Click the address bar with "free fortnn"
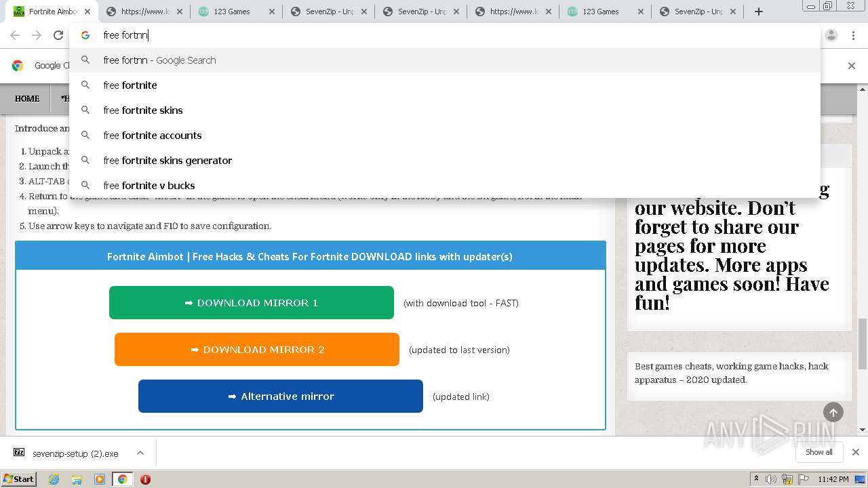 click(444, 35)
